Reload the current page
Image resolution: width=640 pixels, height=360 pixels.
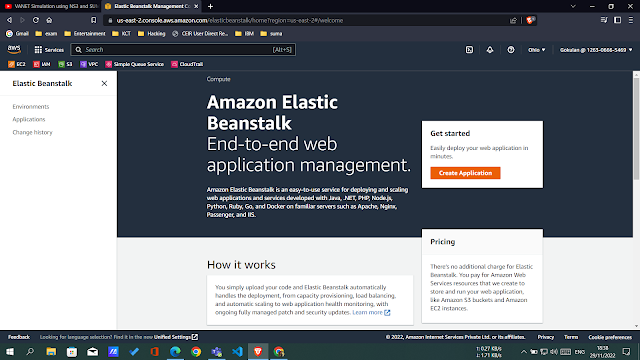coord(36,20)
